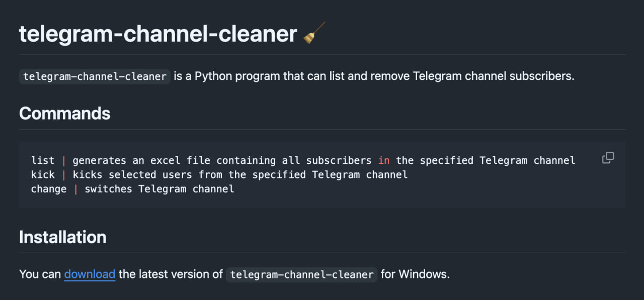Click the change command in the code block
The height and width of the screenshot is (300, 644).
coord(48,189)
